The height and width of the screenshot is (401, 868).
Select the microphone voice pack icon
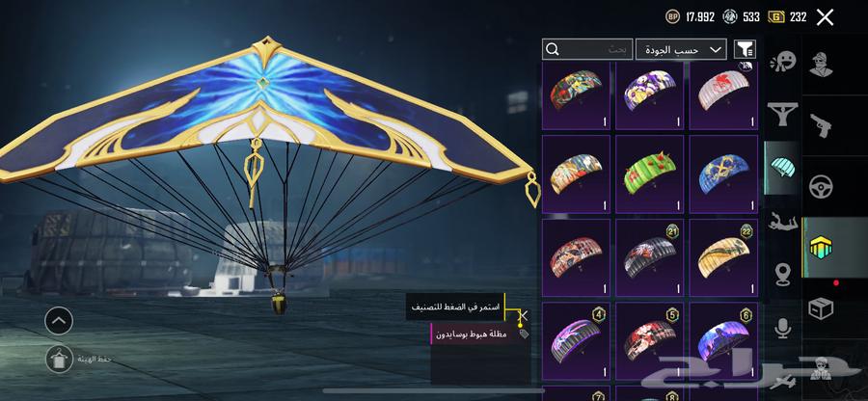pos(782,328)
